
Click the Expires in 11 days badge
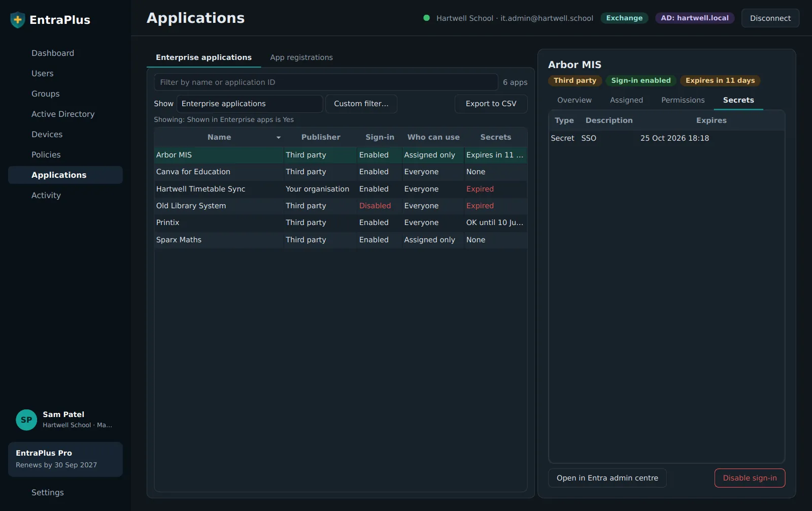tap(720, 81)
